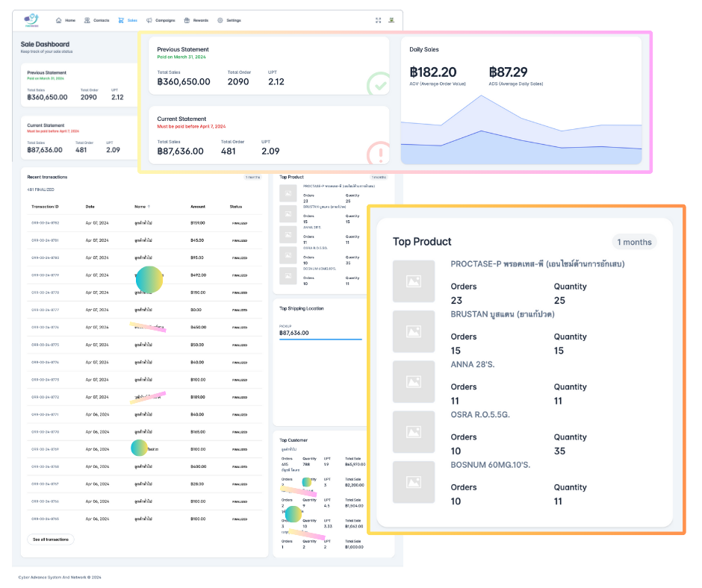Click the Daily Sales area chart

521,134
